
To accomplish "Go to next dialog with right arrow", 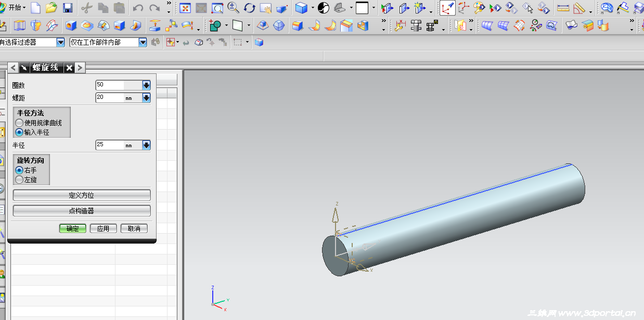I will pyautogui.click(x=80, y=68).
